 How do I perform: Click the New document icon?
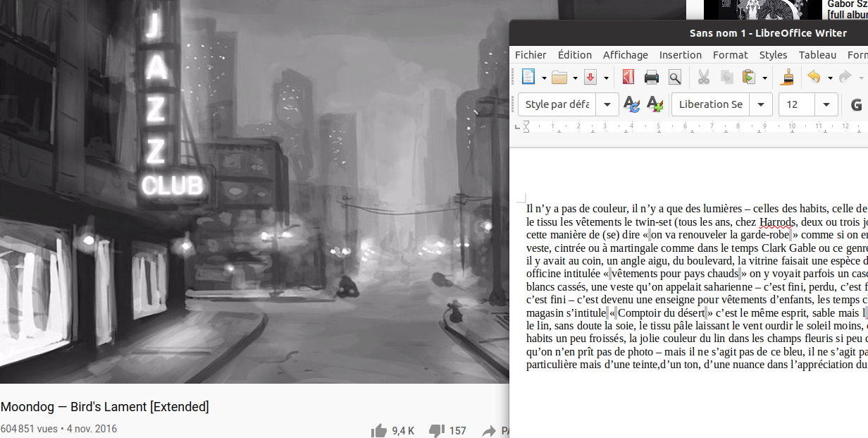(x=528, y=77)
